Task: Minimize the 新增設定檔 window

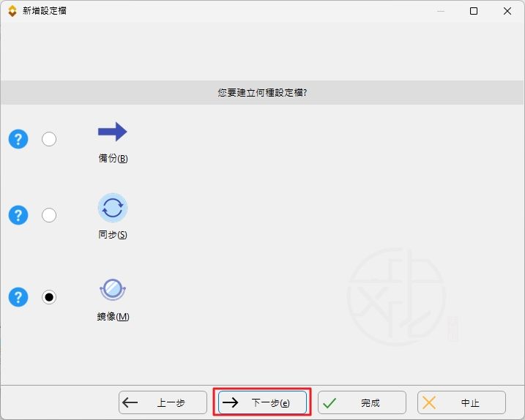Action: pos(440,11)
